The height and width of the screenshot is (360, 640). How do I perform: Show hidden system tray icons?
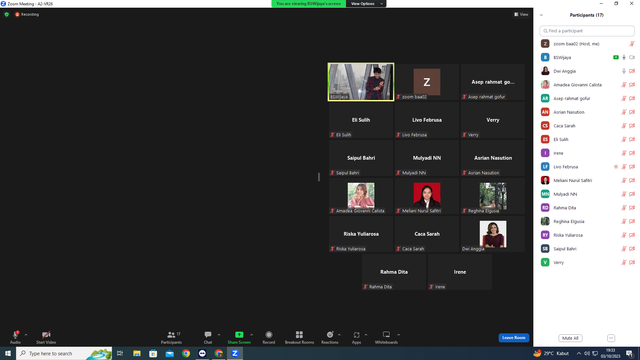click(579, 353)
